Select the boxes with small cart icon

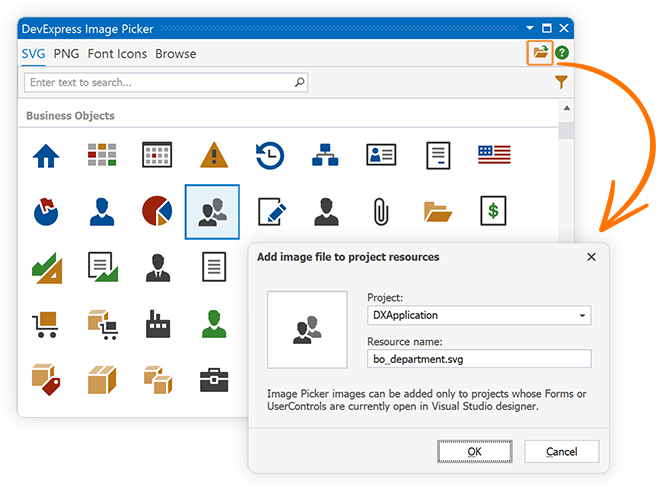(x=103, y=324)
